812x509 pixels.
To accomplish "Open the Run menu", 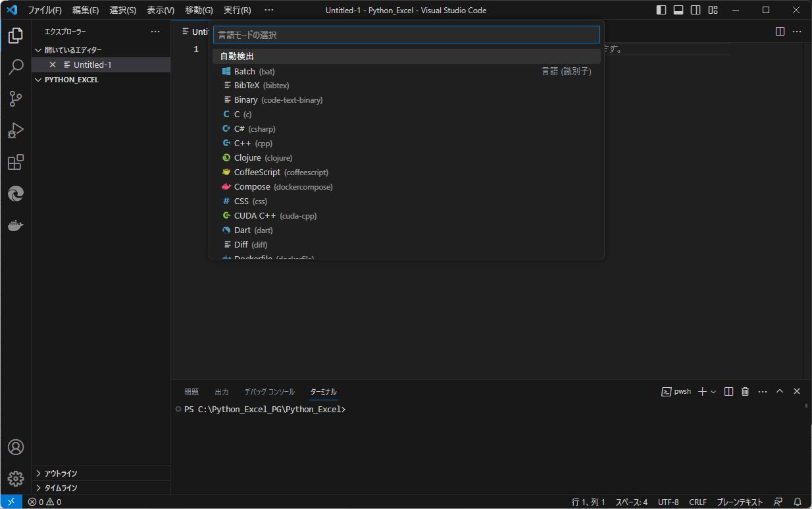I will tap(238, 10).
